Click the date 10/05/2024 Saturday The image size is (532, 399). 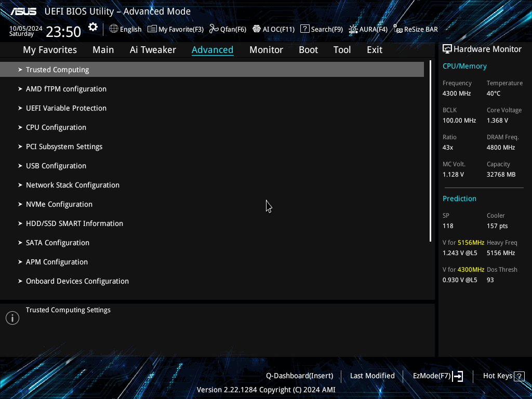point(26,31)
